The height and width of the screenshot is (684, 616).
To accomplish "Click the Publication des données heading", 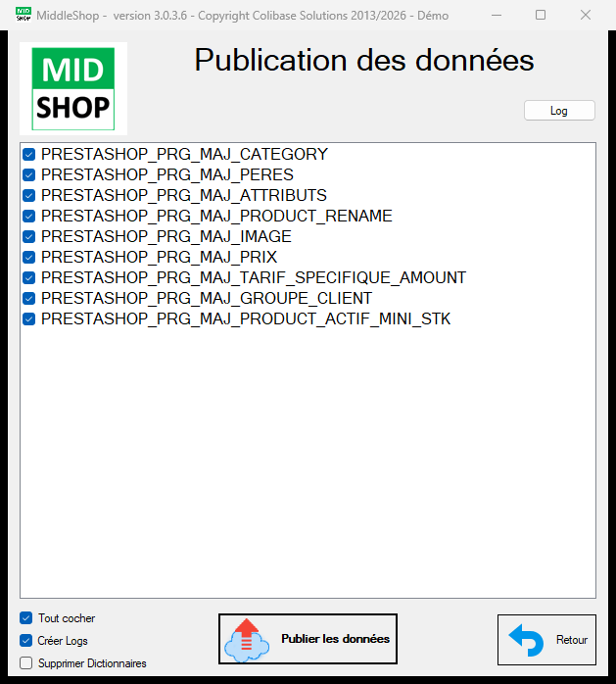I will pyautogui.click(x=364, y=60).
